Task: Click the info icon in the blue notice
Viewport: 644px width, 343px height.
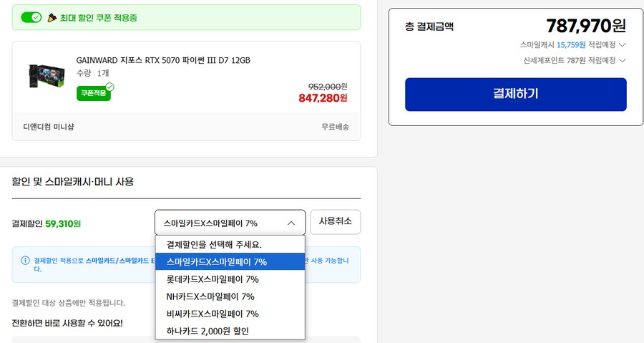Action: coord(26,261)
